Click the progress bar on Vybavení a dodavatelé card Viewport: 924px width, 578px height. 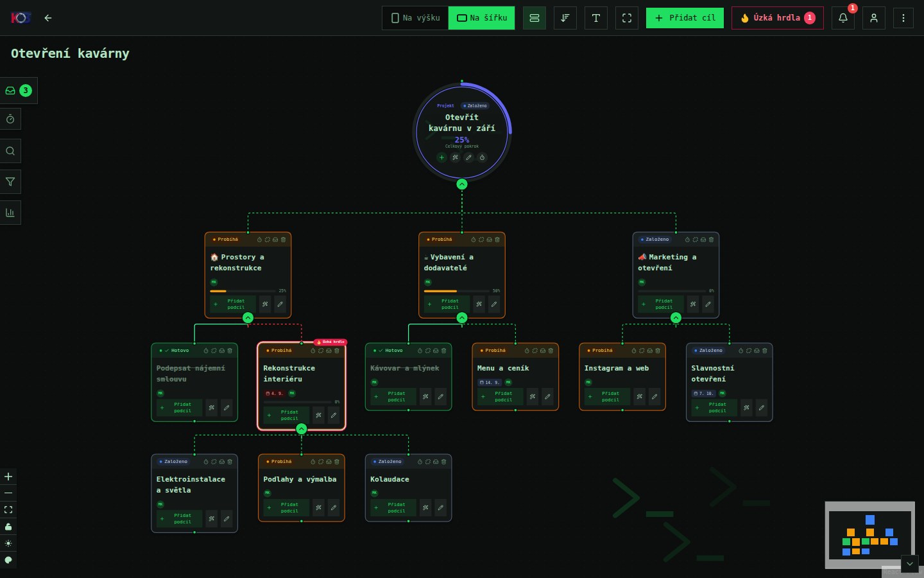pyautogui.click(x=458, y=291)
